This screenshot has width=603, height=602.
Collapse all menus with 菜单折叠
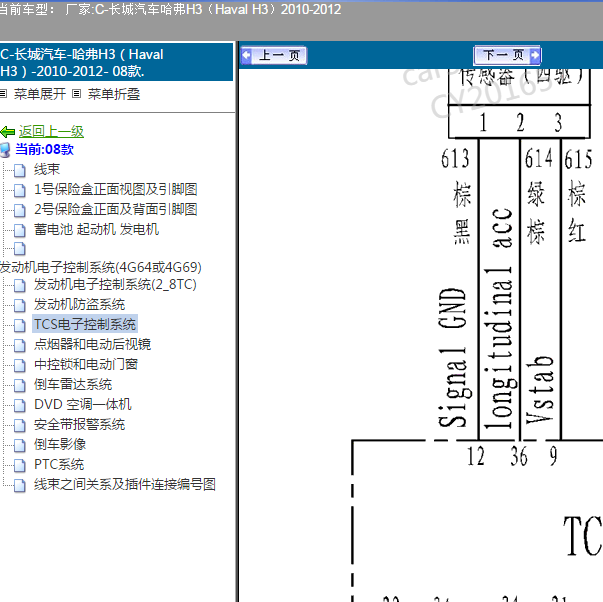click(x=114, y=94)
